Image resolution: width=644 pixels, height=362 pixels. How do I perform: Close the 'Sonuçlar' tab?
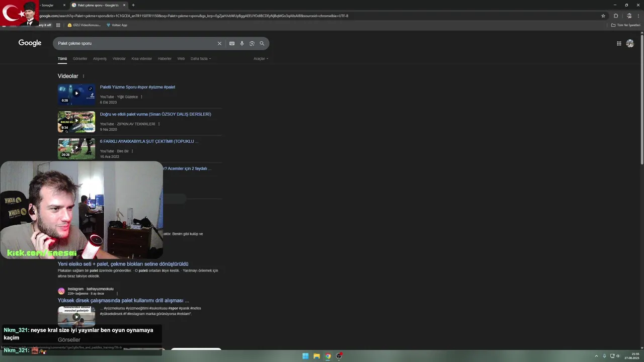coord(64,5)
